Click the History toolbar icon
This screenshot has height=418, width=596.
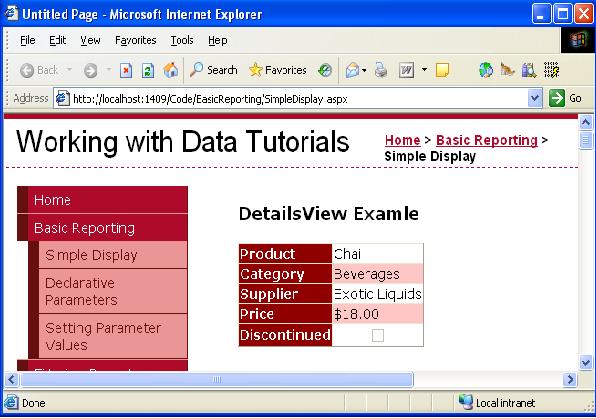click(325, 70)
